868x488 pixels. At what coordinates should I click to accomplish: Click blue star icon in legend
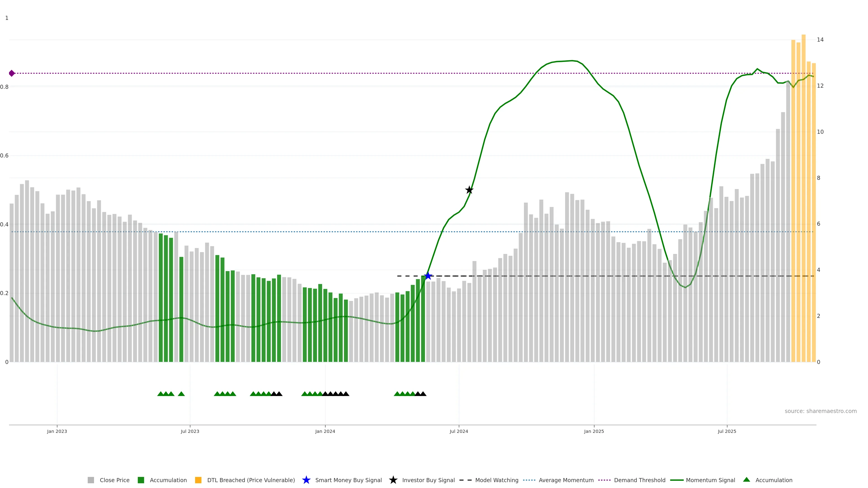point(306,480)
